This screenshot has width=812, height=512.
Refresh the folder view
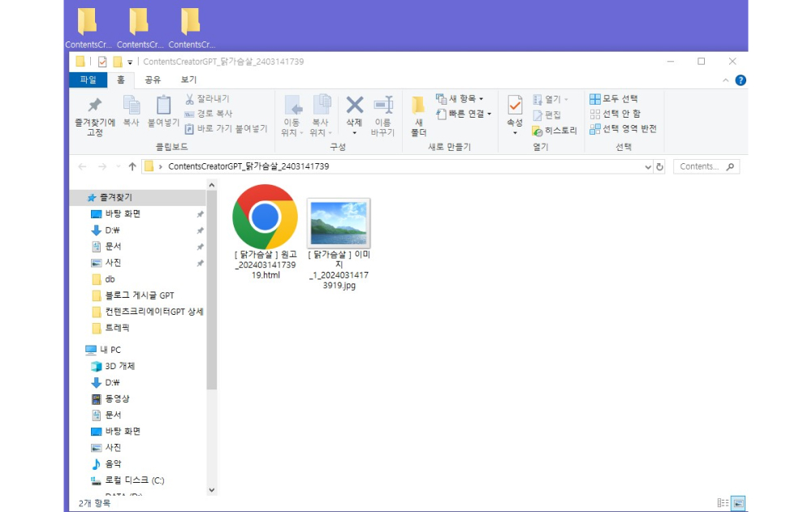point(659,166)
